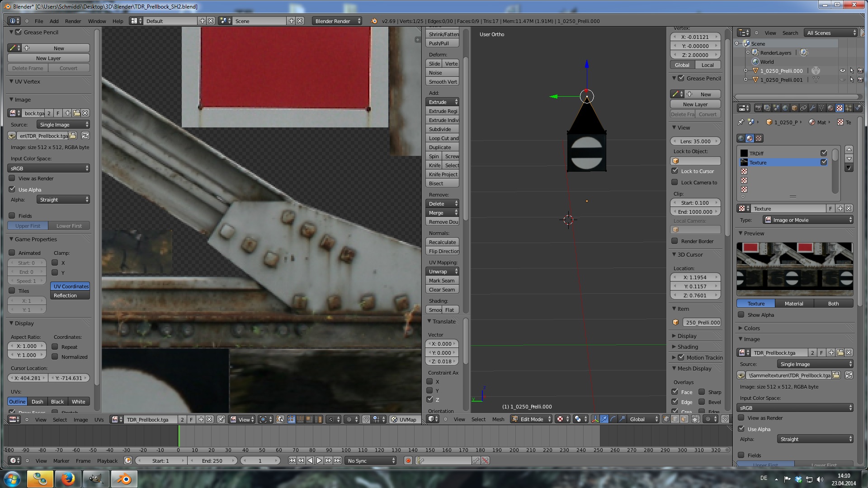868x488 pixels.
Task: Enable the View as Render checkbox
Action: (12, 178)
